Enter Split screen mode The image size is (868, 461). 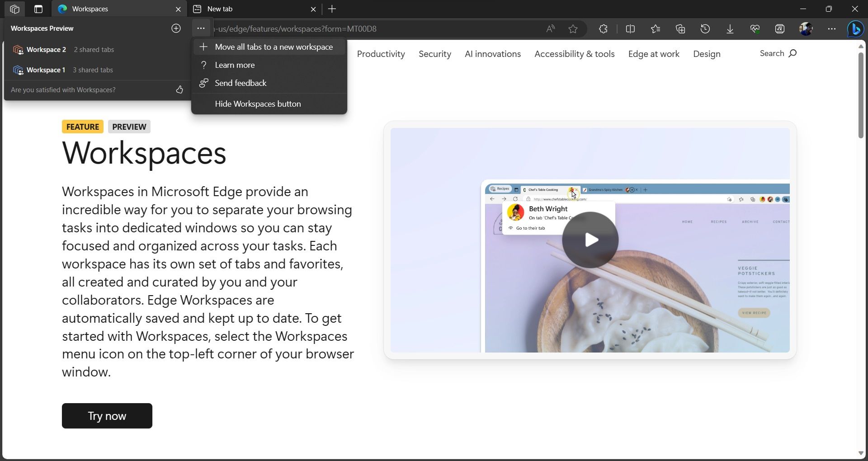(x=630, y=28)
